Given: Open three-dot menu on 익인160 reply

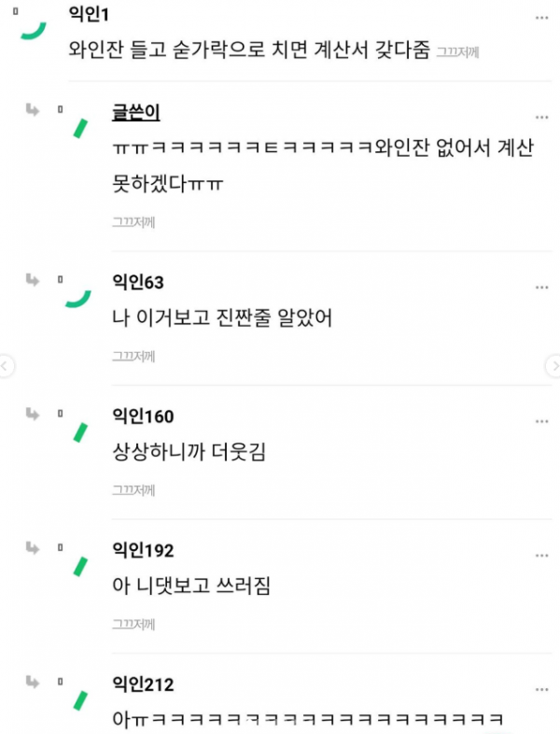Looking at the screenshot, I should tap(541, 421).
